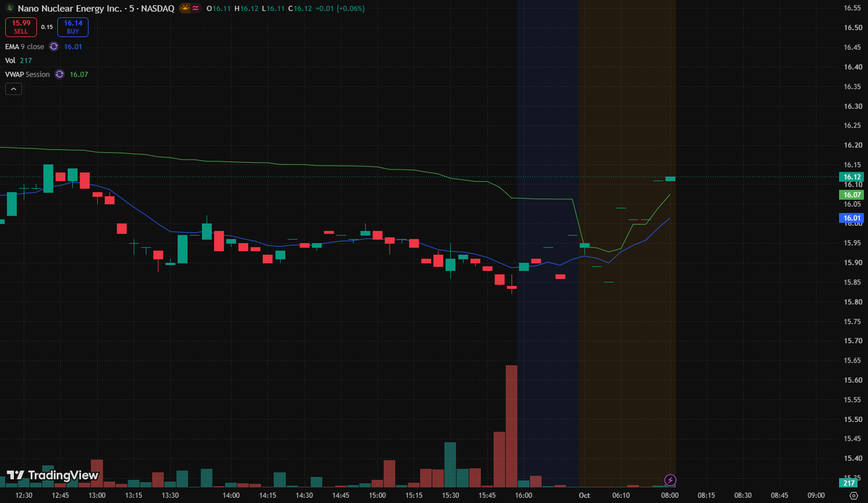Collapse the indicator legend with the chevron
Viewport: 868px width, 503px height.
[x=14, y=89]
